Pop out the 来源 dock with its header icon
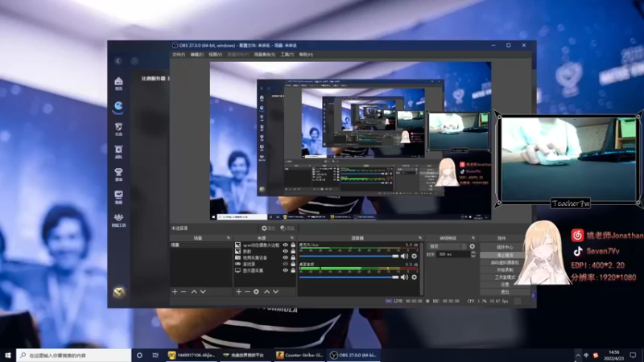This screenshot has height=362, width=644. pyautogui.click(x=292, y=238)
